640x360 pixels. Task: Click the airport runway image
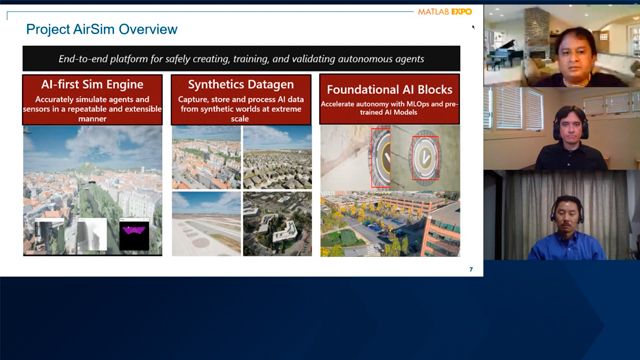pos(206,224)
